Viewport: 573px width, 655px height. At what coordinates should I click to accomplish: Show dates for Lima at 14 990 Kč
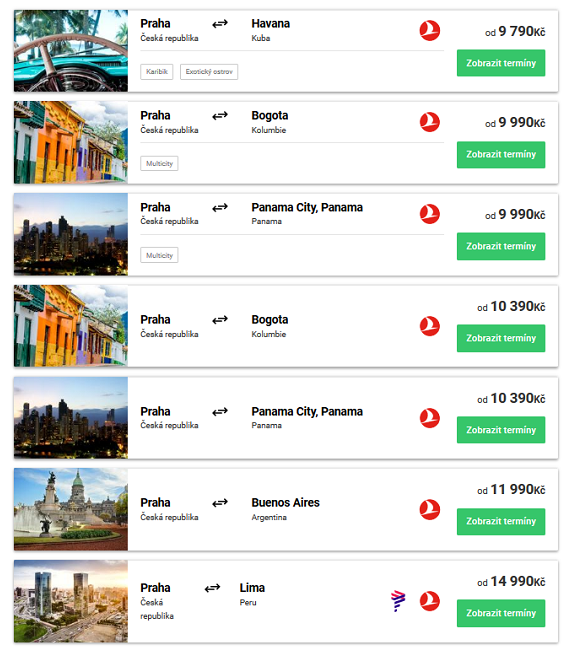(x=501, y=613)
